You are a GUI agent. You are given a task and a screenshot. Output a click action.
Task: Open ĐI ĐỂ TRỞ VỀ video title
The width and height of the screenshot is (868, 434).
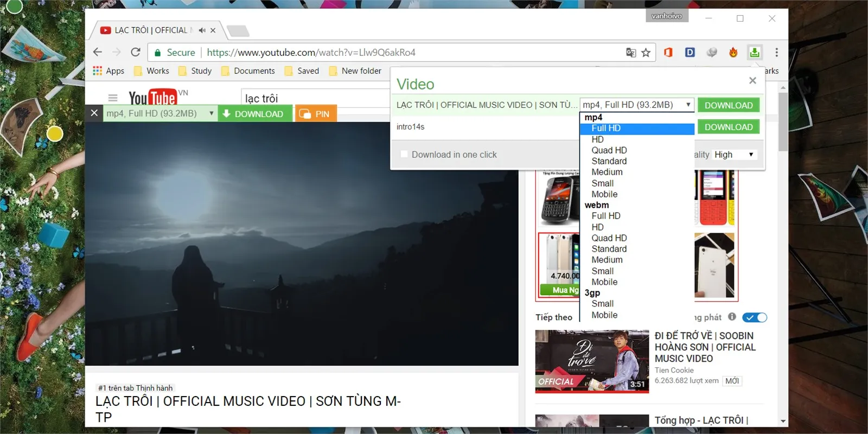tap(705, 347)
